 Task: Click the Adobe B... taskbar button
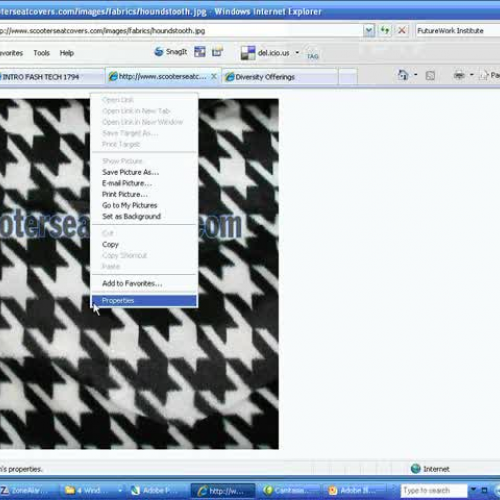(354, 490)
